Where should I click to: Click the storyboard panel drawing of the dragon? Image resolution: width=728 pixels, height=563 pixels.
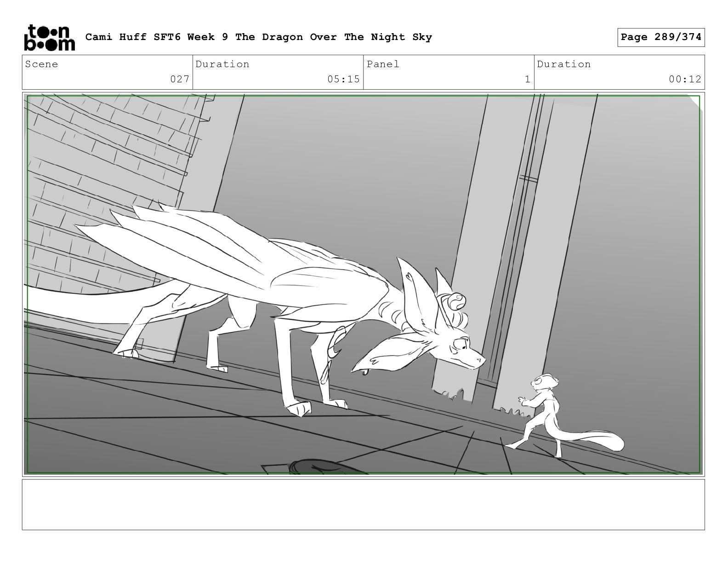pyautogui.click(x=363, y=284)
